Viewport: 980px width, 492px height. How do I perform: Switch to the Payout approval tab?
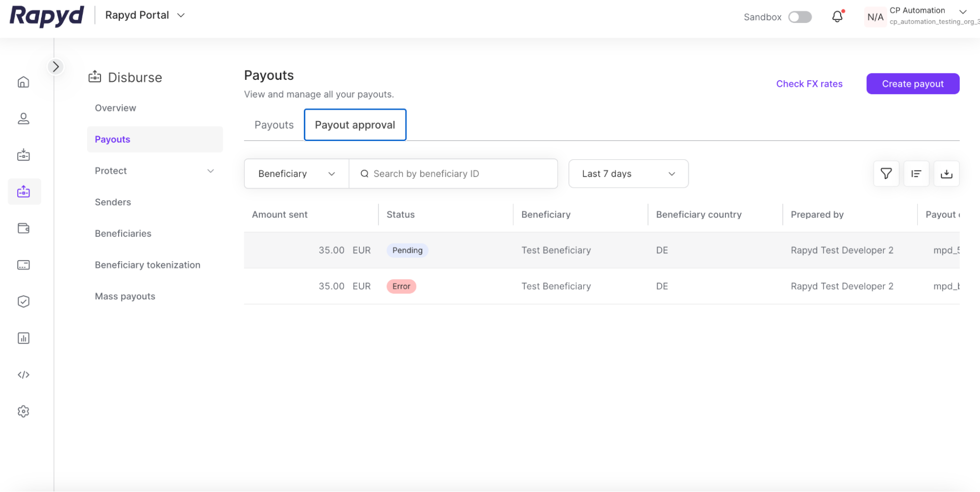click(x=355, y=125)
